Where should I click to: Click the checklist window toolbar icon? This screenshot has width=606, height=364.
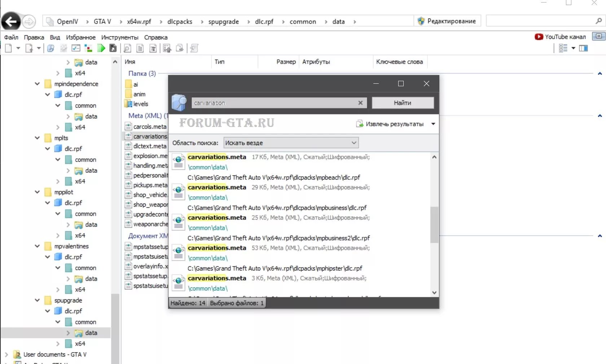coord(76,48)
